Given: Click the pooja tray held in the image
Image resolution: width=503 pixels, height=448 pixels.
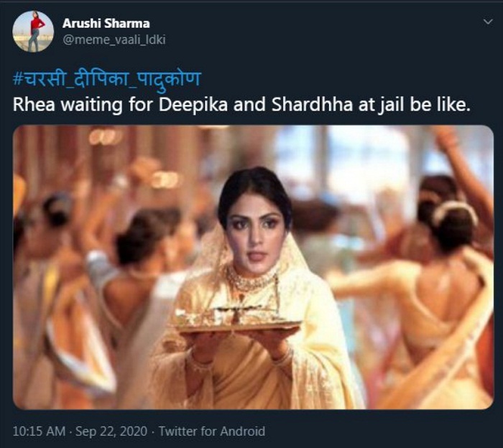Looking at the screenshot, I should (x=239, y=320).
